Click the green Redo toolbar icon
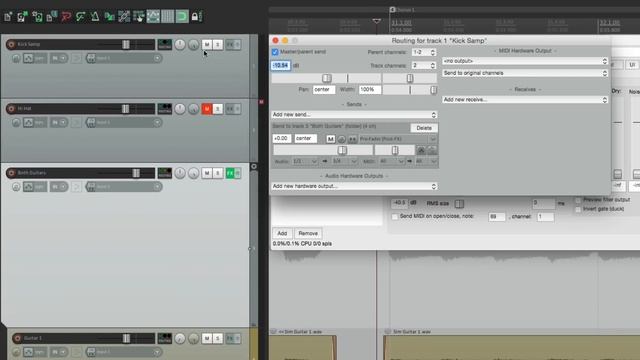 pos(80,17)
